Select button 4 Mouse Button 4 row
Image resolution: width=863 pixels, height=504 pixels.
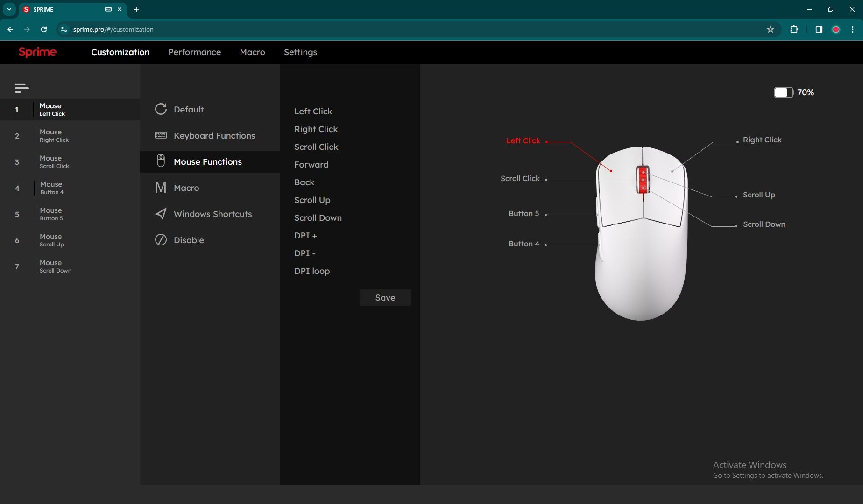(70, 188)
